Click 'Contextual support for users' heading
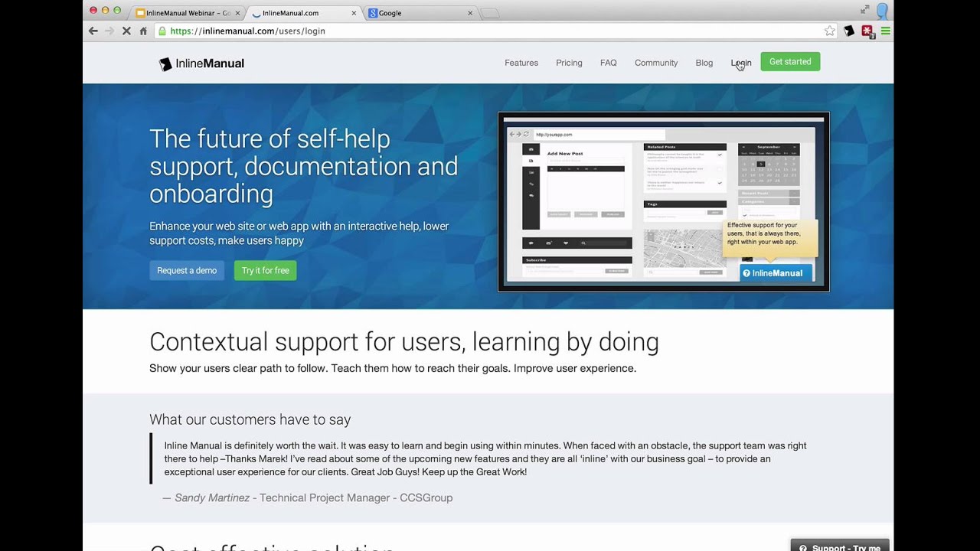This screenshot has height=551, width=980. 404,342
